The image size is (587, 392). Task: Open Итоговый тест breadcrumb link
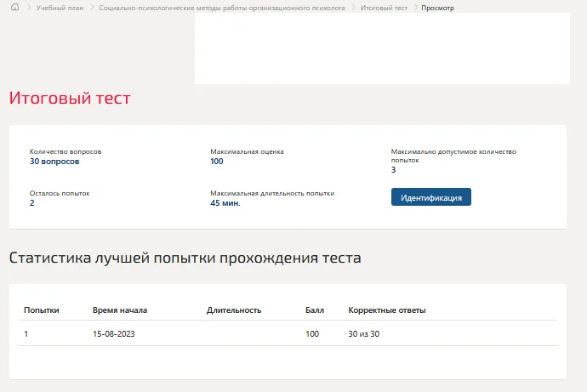[x=384, y=8]
